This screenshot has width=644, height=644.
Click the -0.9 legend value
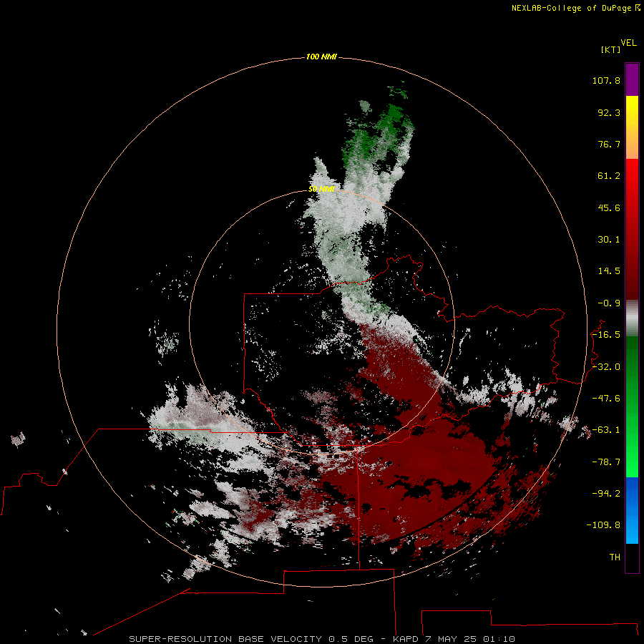[x=609, y=303]
